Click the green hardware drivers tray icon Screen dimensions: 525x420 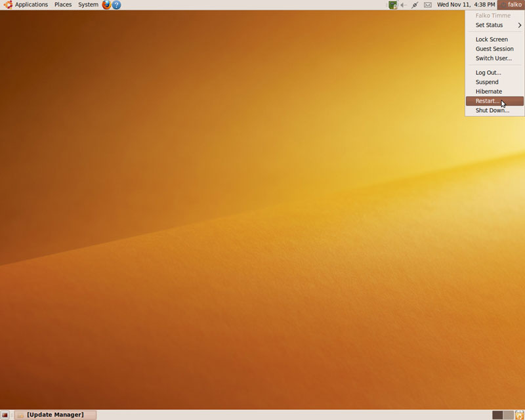pyautogui.click(x=392, y=5)
